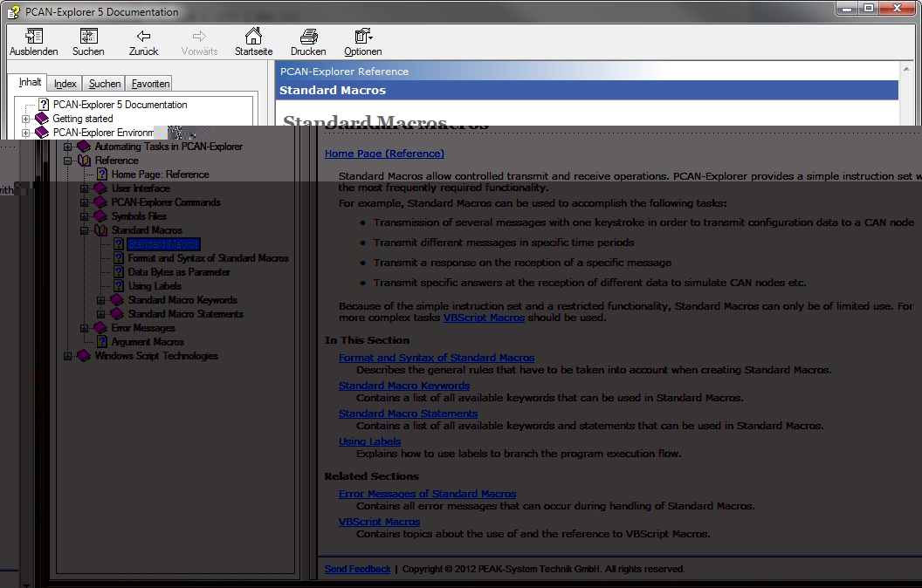The width and height of the screenshot is (922, 588).
Task: Open the Suchen search toolbar icon
Action: 88,37
